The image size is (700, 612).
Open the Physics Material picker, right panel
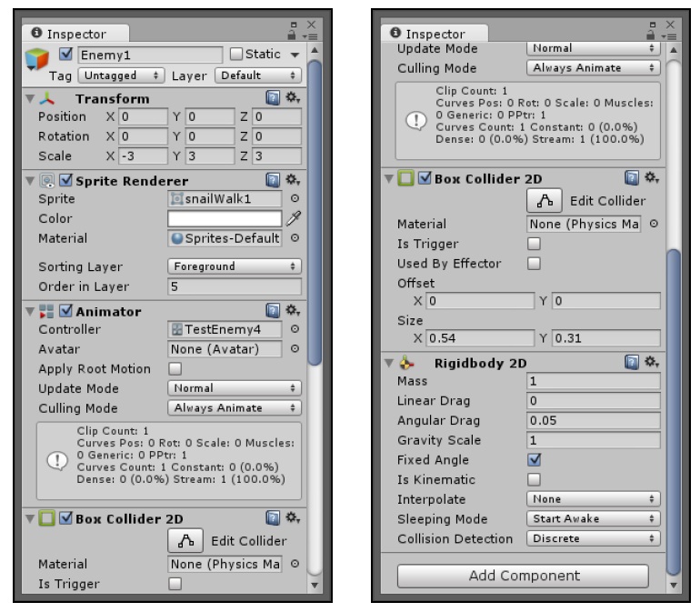(654, 224)
